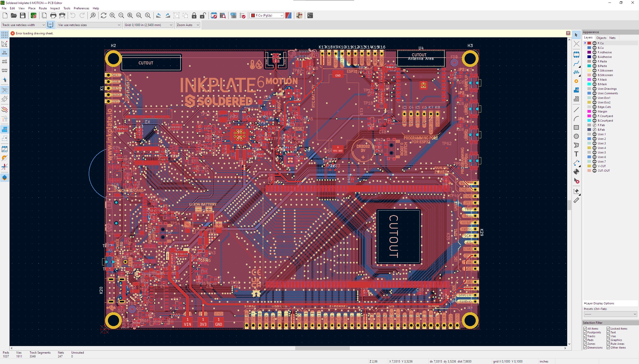Select the Route Tracks tool
Viewport: 639px width, 364px height.
tap(576, 63)
